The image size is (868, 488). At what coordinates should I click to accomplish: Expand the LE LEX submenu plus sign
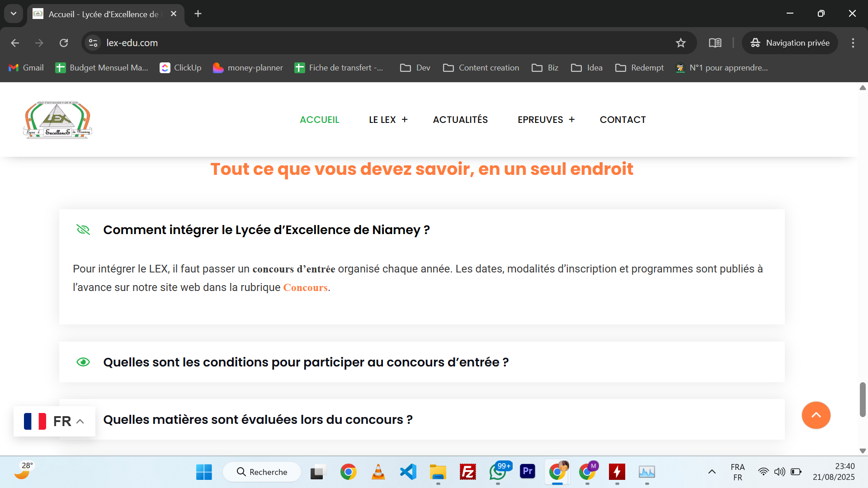pyautogui.click(x=405, y=120)
